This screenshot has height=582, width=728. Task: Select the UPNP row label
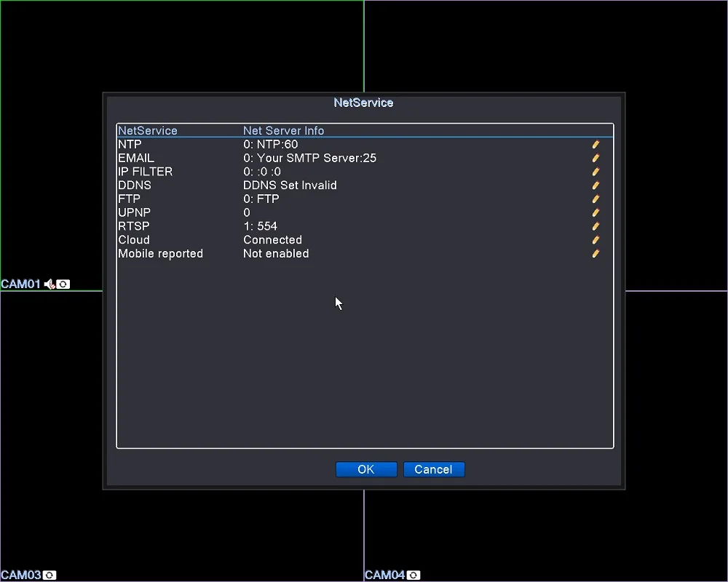click(134, 212)
